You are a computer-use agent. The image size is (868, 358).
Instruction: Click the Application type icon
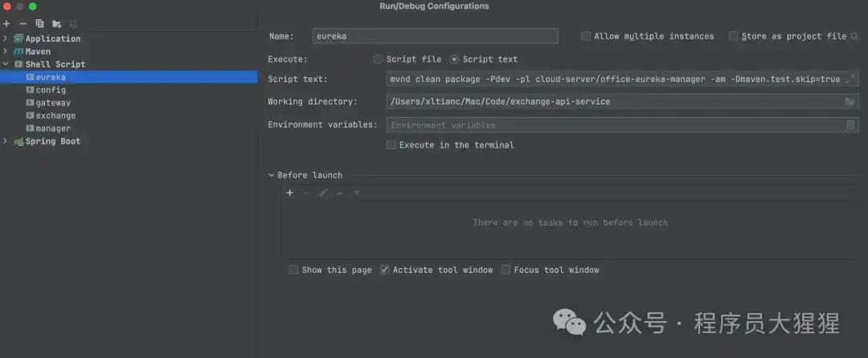tap(18, 39)
